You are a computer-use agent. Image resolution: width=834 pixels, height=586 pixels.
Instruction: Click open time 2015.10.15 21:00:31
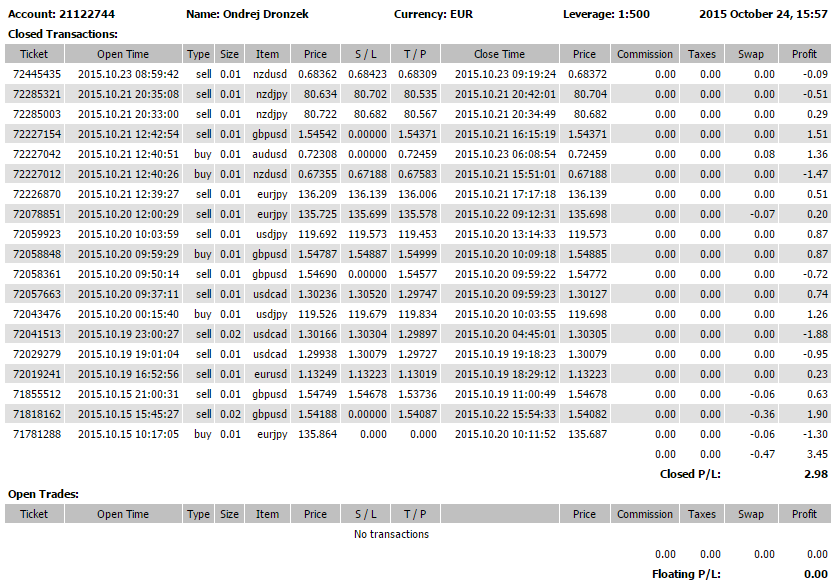[128, 394]
